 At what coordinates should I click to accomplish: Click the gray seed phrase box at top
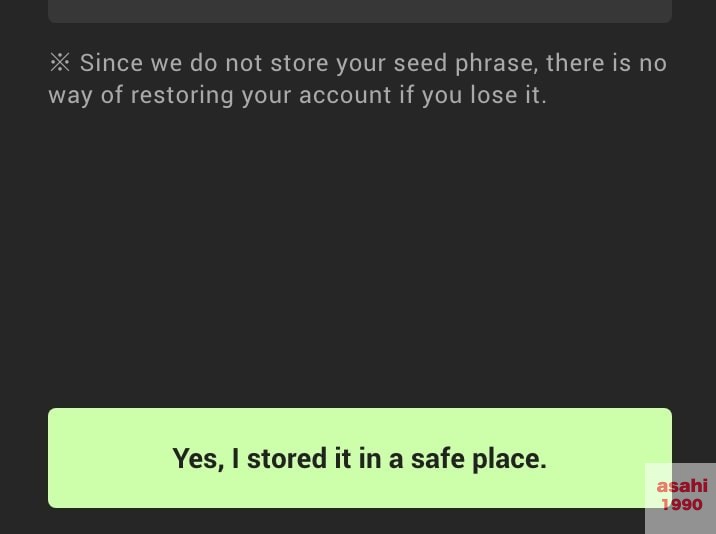pos(360,11)
